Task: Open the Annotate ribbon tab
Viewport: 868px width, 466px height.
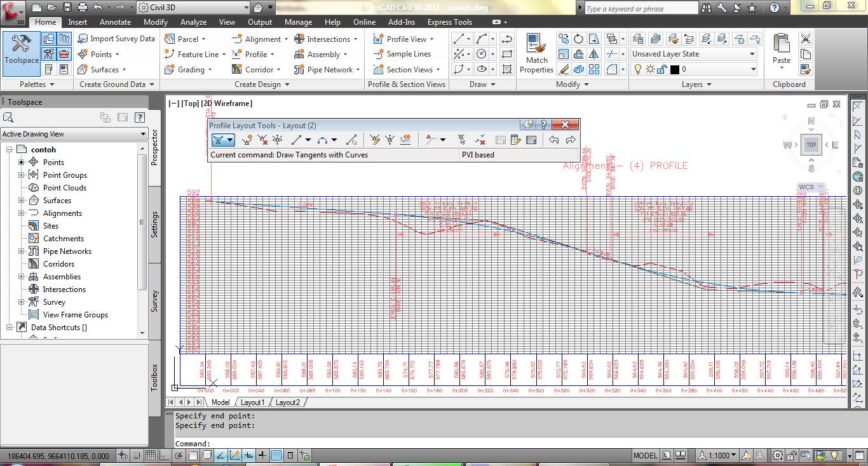Action: pyautogui.click(x=115, y=22)
